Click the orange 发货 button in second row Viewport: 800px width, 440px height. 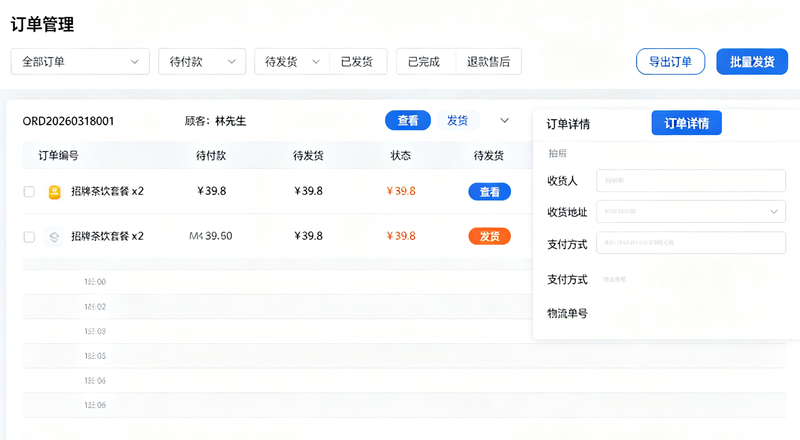[489, 236]
